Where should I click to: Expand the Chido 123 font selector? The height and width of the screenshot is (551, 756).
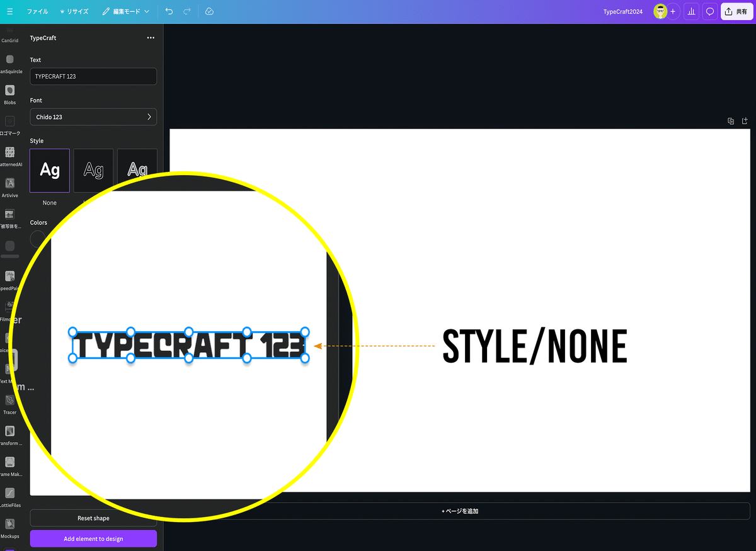[93, 116]
